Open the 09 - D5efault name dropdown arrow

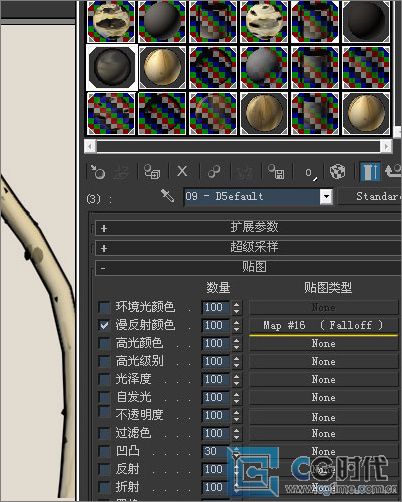coord(326,197)
